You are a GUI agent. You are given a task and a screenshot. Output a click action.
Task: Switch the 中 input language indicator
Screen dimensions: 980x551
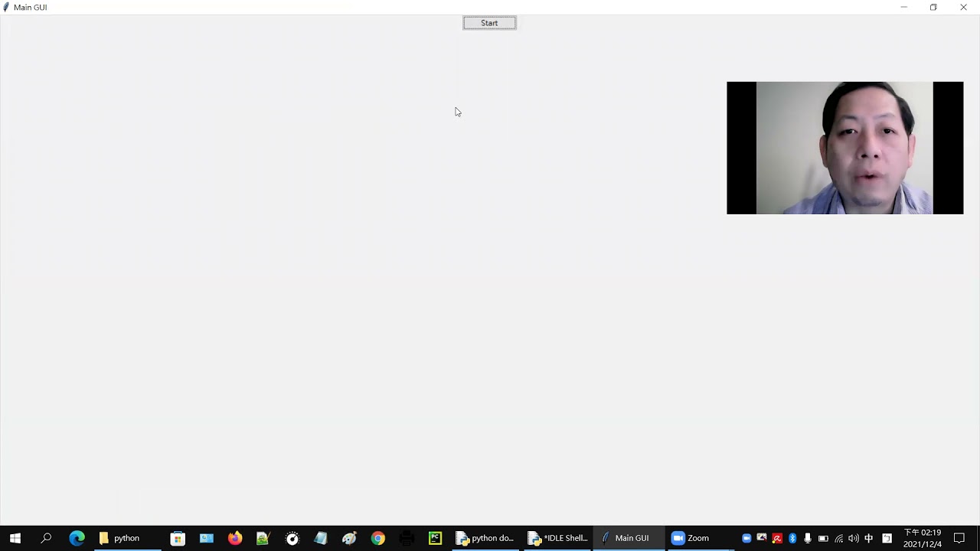(x=869, y=538)
